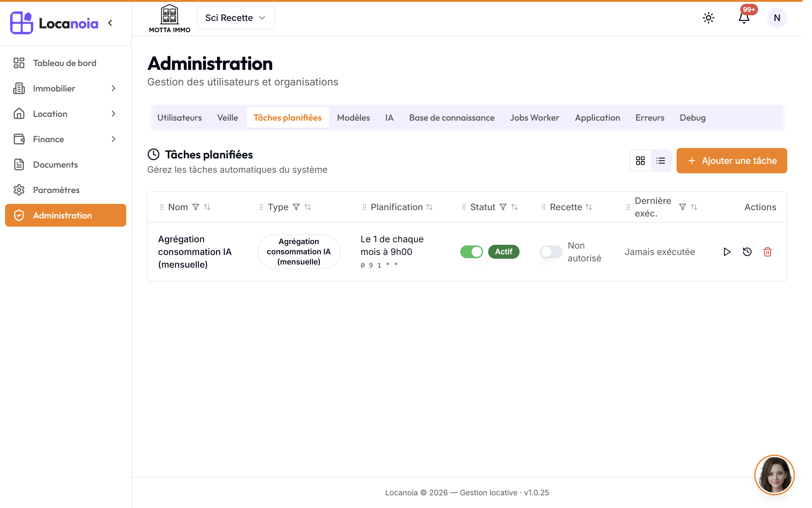Sort the Nom column

click(207, 207)
